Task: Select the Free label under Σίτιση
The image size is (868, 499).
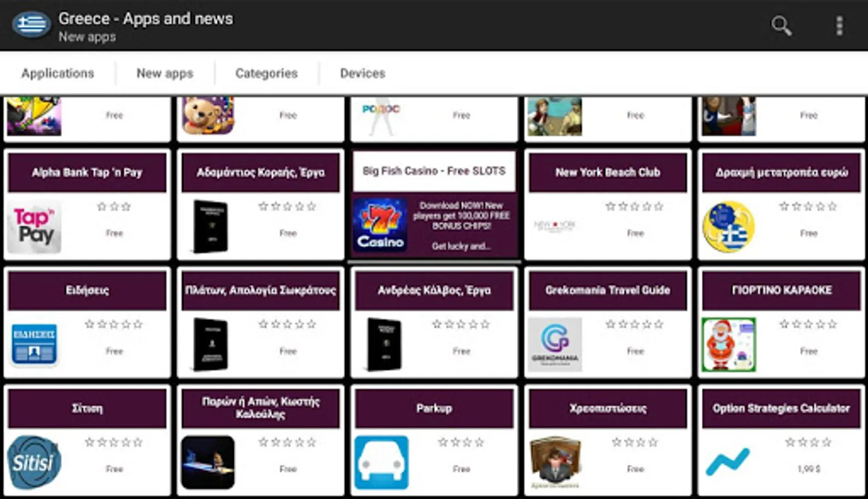Action: 114,469
